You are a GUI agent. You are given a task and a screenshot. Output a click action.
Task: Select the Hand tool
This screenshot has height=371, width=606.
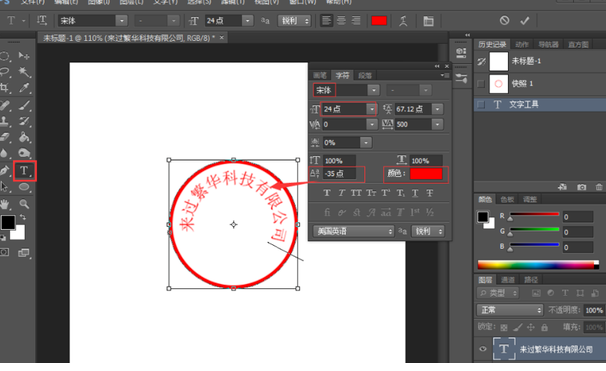pyautogui.click(x=5, y=204)
